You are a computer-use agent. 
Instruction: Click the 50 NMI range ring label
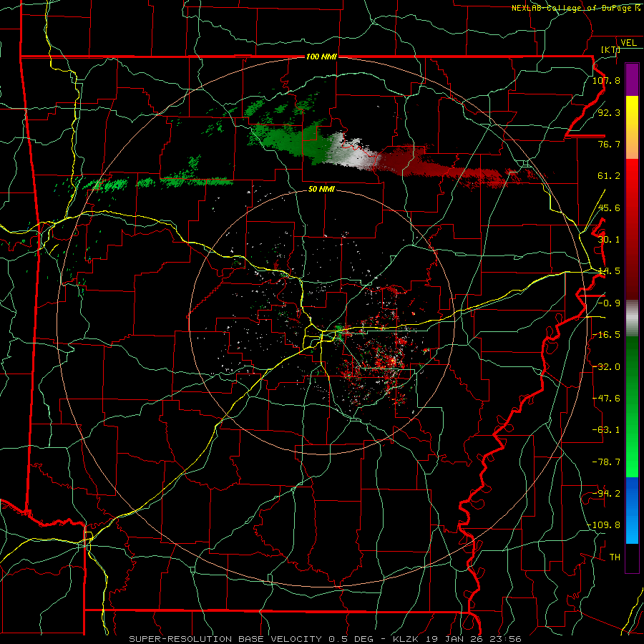click(x=321, y=190)
